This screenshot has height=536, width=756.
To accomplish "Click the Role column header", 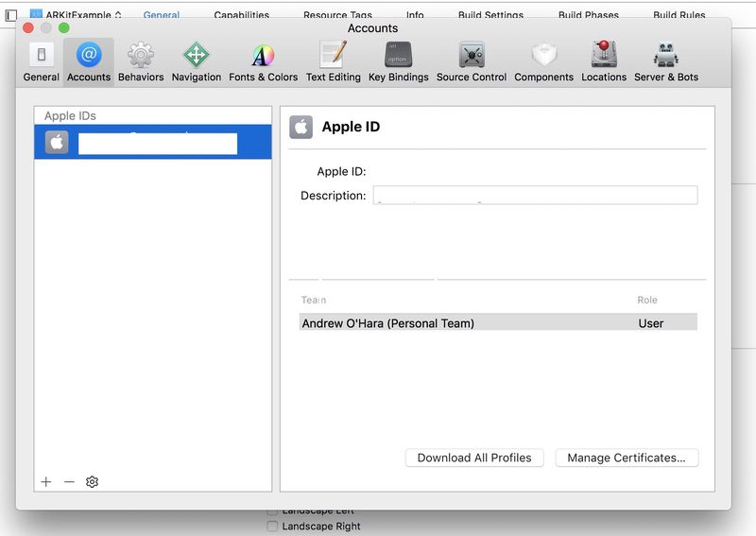I will 647,300.
